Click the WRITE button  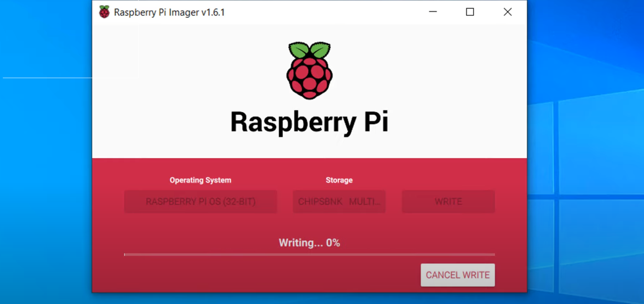coord(448,201)
